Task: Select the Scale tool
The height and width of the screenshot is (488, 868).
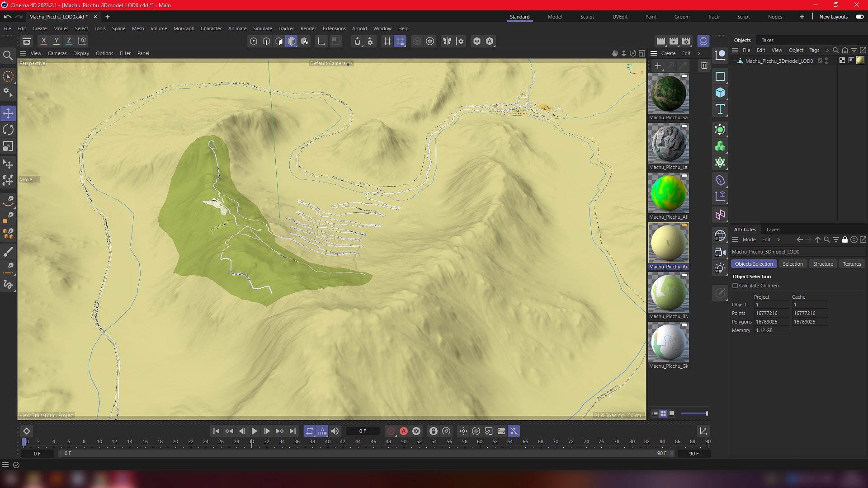Action: (8, 146)
